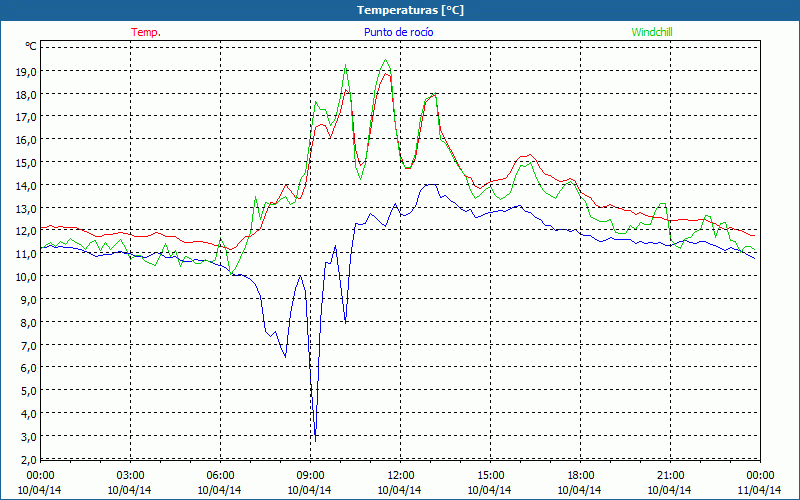This screenshot has width=800, height=500.
Task: Click the "6,0" y-axis value
Action: pos(29,368)
